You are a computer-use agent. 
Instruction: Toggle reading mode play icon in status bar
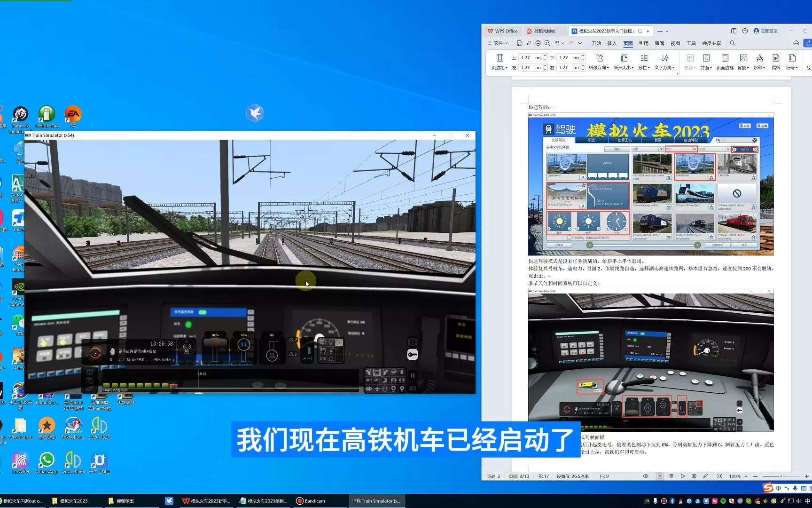tap(682, 476)
